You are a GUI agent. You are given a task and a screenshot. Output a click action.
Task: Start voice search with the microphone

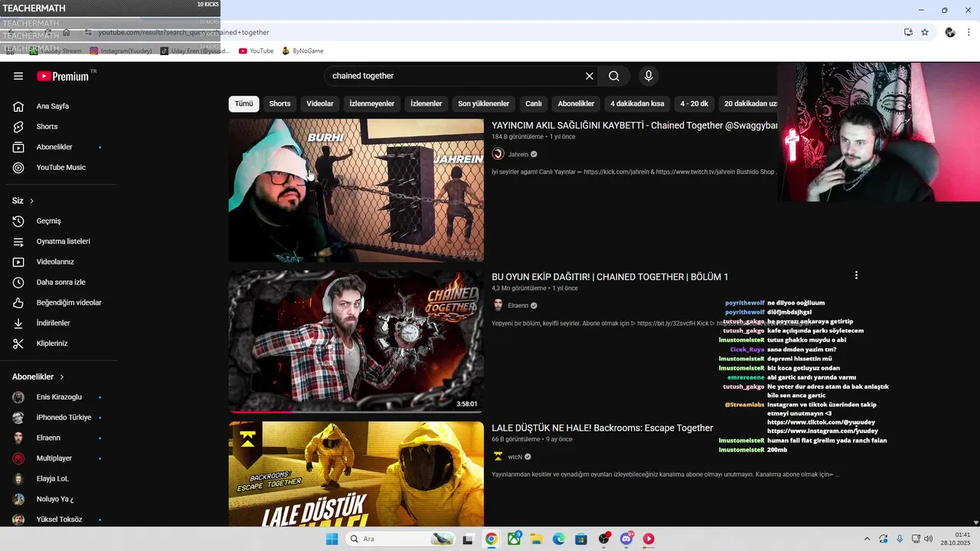tap(648, 76)
